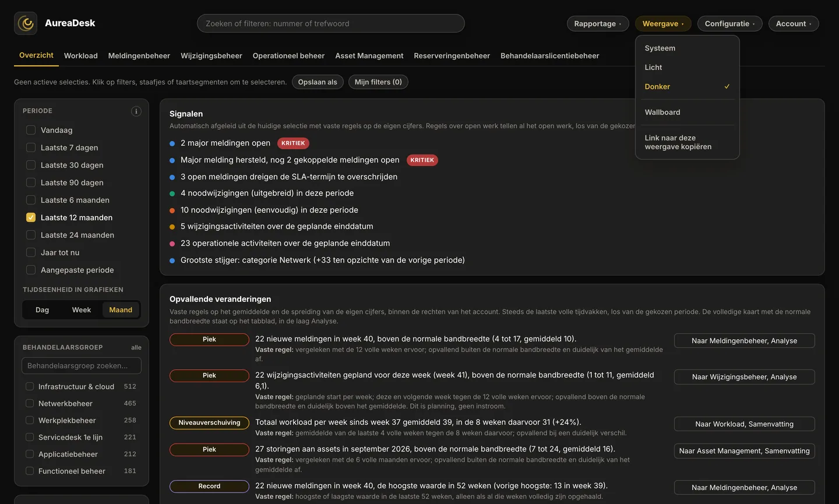Uncheck the Laatste 12 maanden checkbox
The height and width of the screenshot is (504, 839).
[31, 217]
